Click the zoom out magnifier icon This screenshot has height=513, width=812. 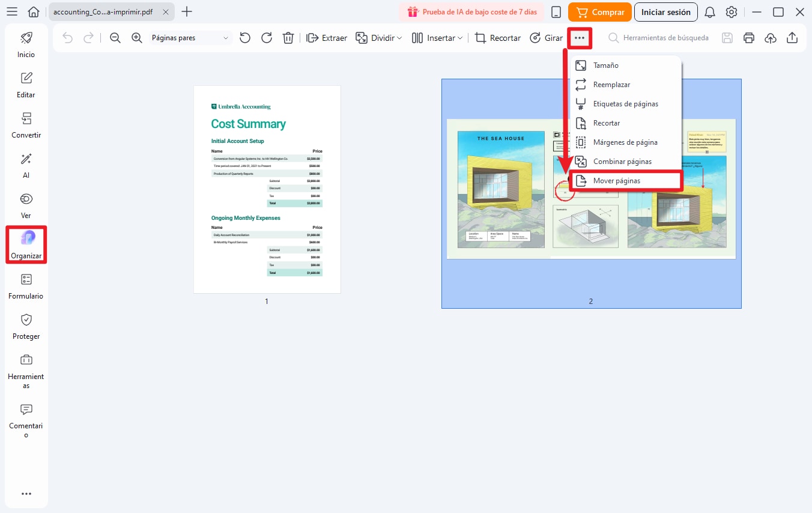tap(115, 38)
